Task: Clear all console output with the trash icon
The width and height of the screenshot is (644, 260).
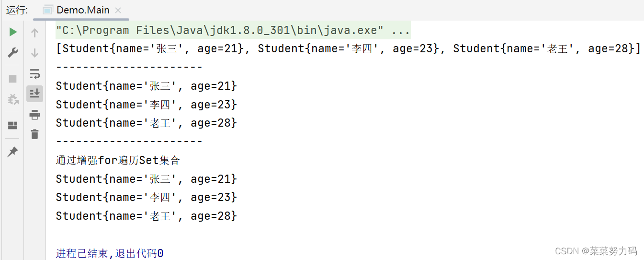Action: point(34,134)
